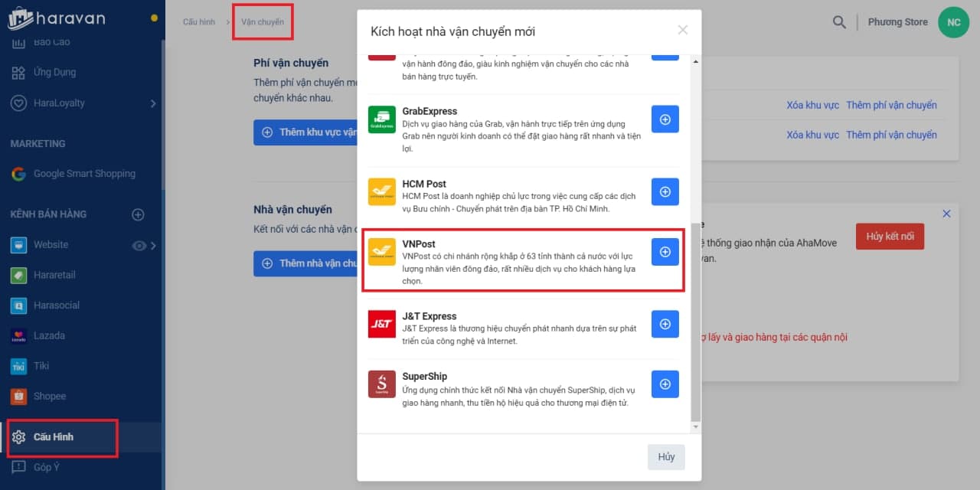Click the SuperShip logo

tap(382, 384)
